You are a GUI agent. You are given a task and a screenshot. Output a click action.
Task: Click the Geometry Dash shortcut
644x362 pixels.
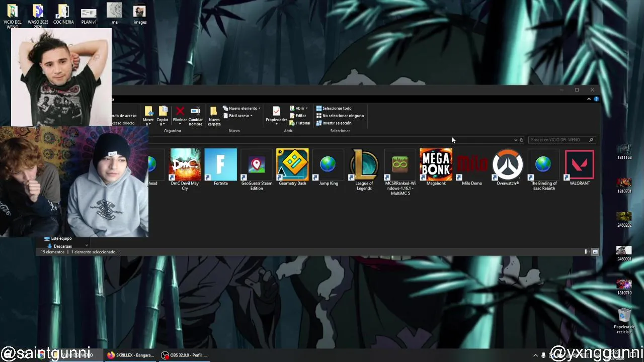tap(292, 167)
